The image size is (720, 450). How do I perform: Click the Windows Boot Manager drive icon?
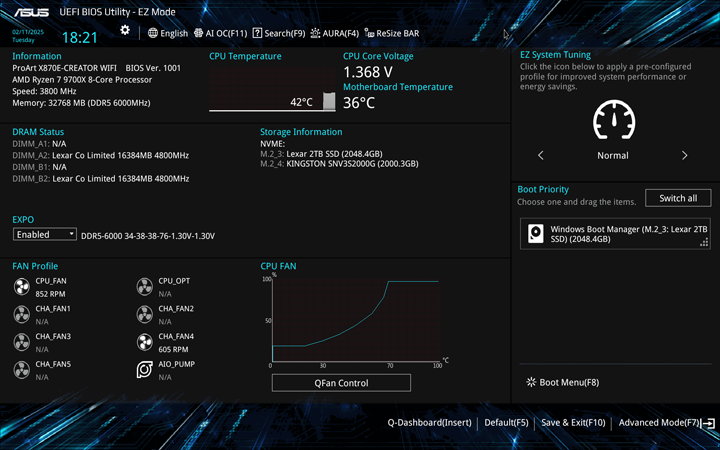(536, 234)
